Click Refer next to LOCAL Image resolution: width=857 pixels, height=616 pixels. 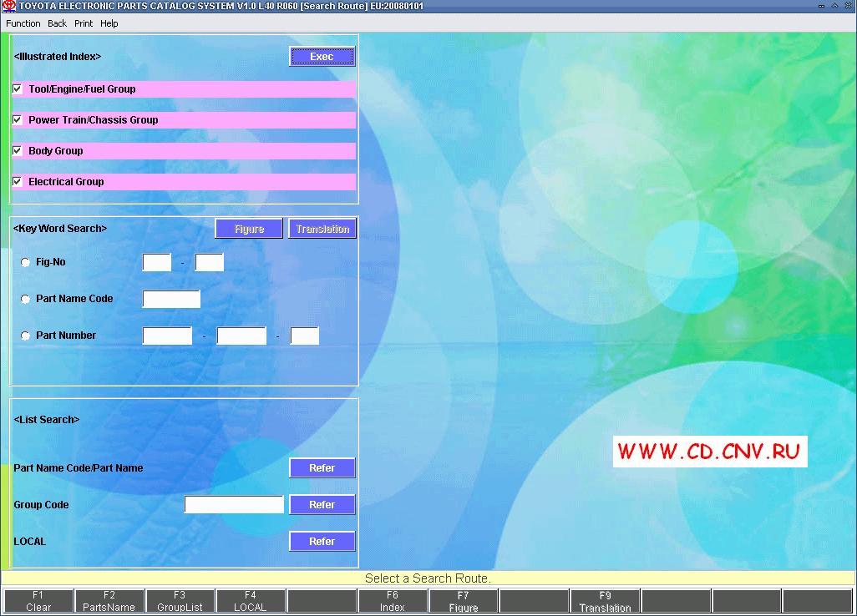coord(322,541)
